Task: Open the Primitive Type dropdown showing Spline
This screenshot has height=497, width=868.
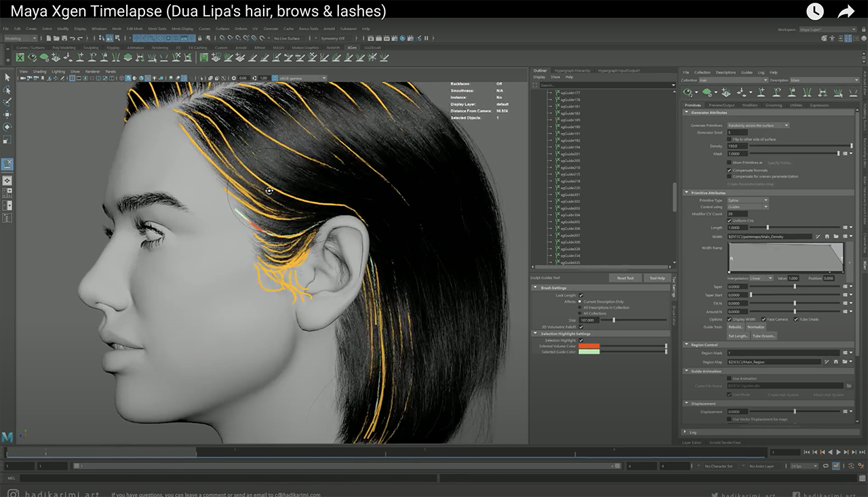Action: (x=748, y=200)
